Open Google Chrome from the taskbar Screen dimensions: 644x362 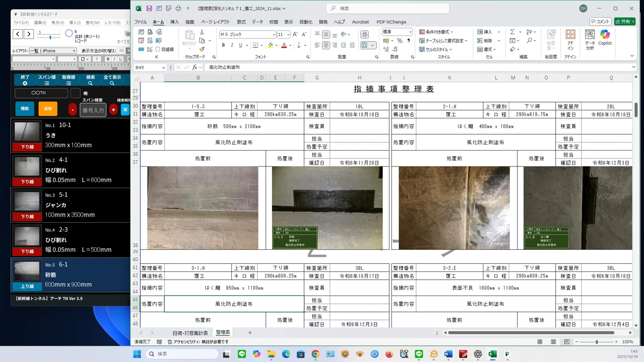pyautogui.click(x=316, y=354)
